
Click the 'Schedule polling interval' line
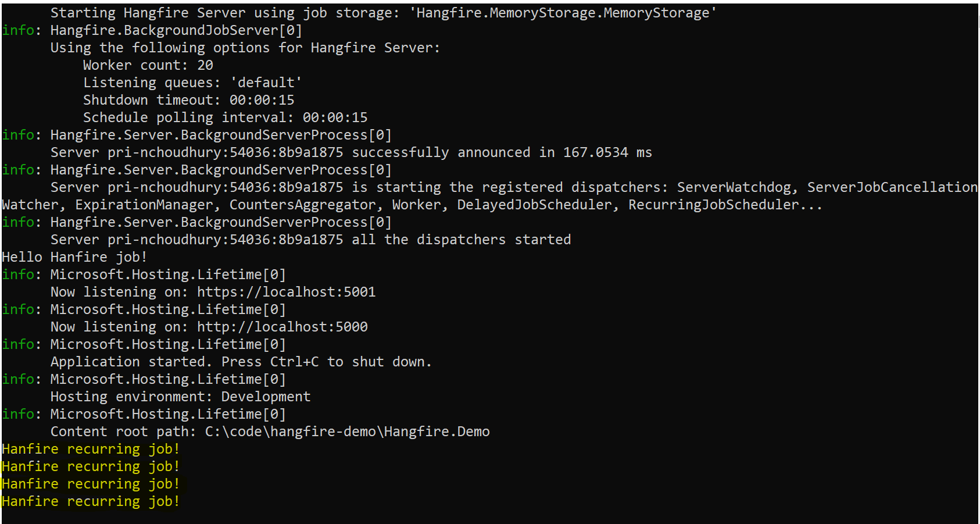[x=225, y=117]
